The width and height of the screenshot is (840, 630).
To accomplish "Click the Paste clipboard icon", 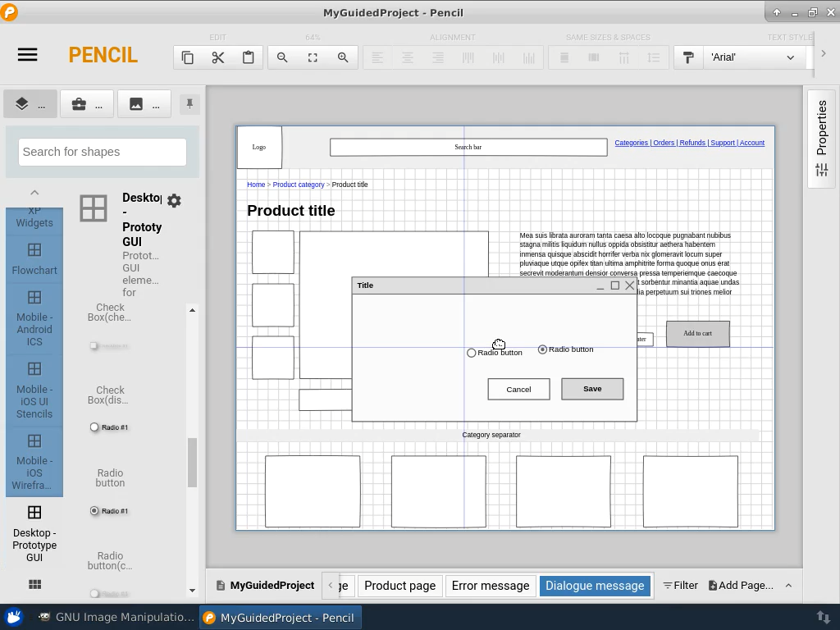I will coord(248,57).
